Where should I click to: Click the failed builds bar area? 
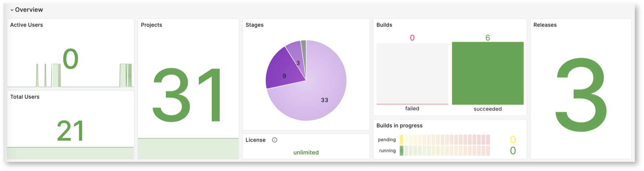[x=412, y=74]
